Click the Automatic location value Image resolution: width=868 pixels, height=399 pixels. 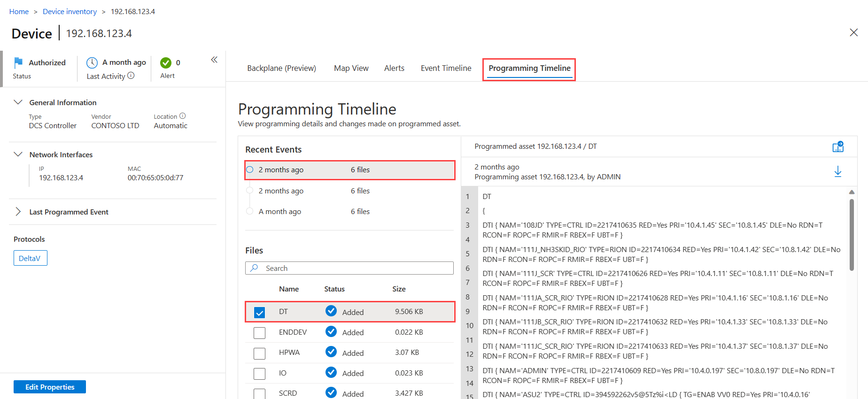point(170,125)
